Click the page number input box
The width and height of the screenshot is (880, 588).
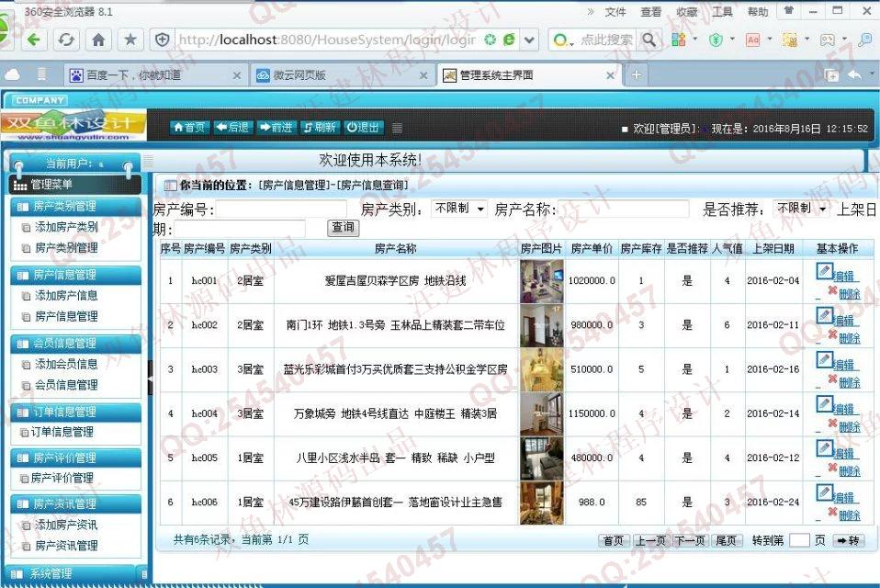(x=799, y=540)
